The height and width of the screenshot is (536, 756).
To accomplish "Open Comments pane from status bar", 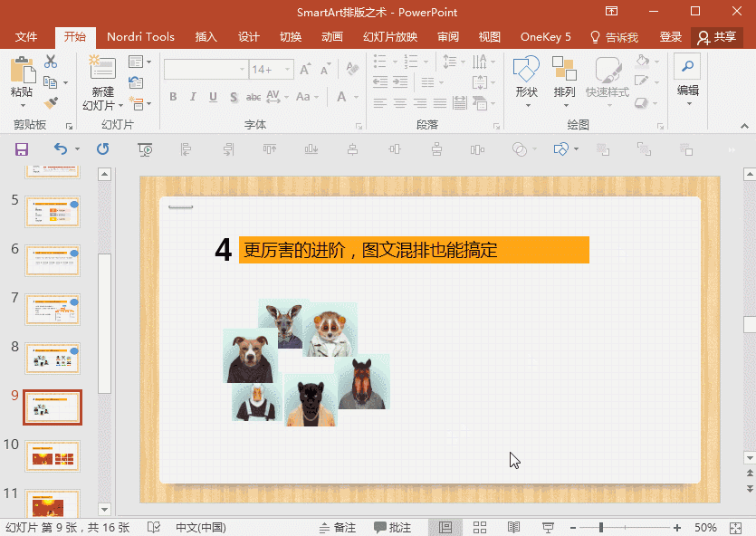I will point(392,528).
